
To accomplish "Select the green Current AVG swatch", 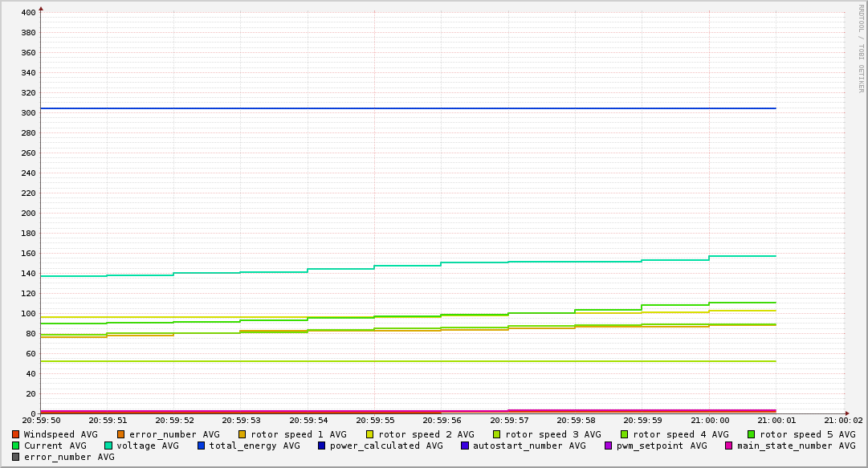I will click(x=16, y=446).
